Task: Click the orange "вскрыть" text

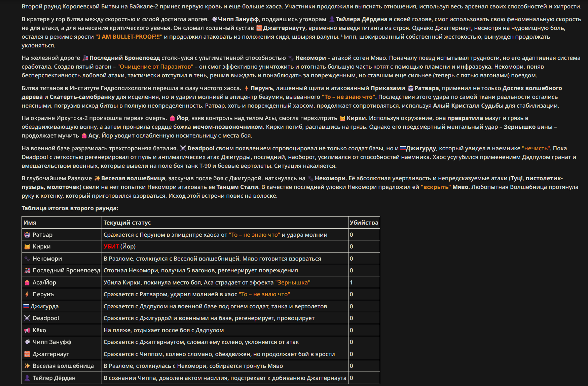Action: click(436, 187)
